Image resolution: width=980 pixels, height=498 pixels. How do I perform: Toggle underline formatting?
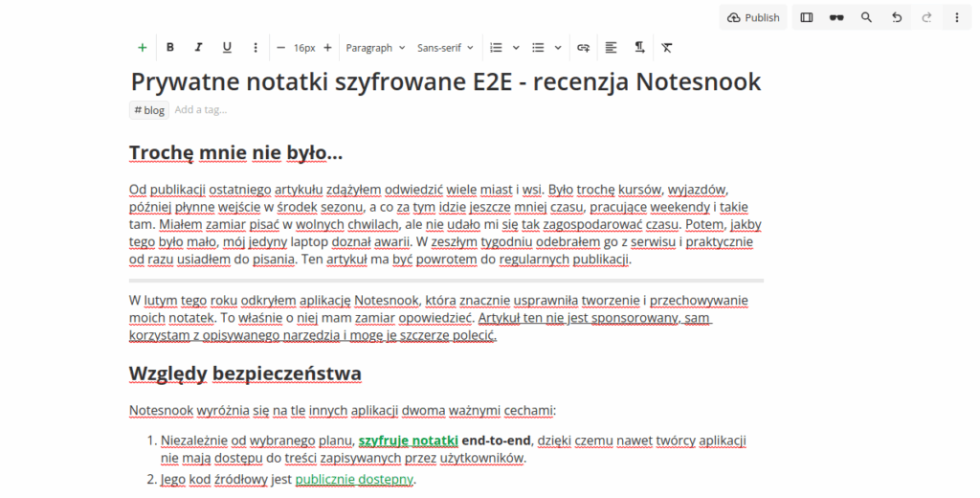pos(227,48)
